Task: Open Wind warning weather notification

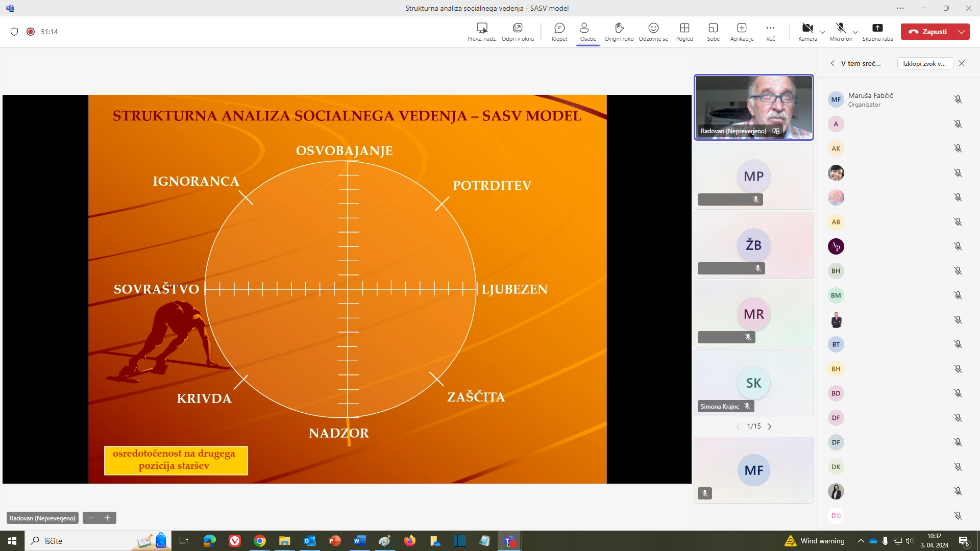Action: pos(815,541)
